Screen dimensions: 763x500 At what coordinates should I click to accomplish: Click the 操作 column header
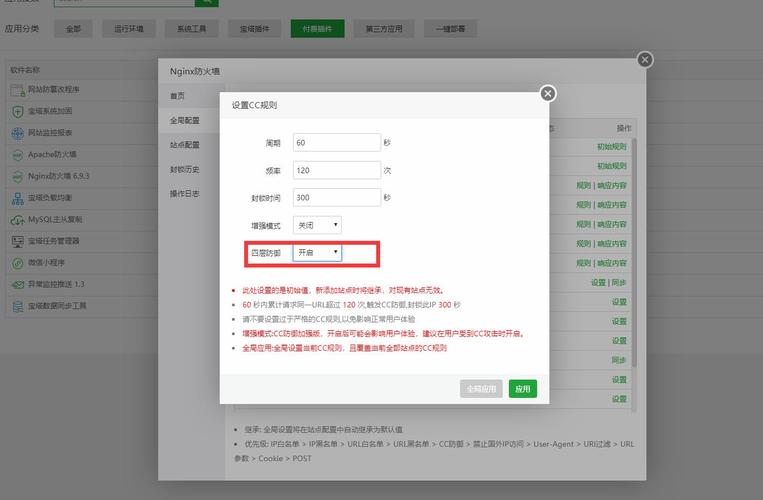click(x=624, y=128)
